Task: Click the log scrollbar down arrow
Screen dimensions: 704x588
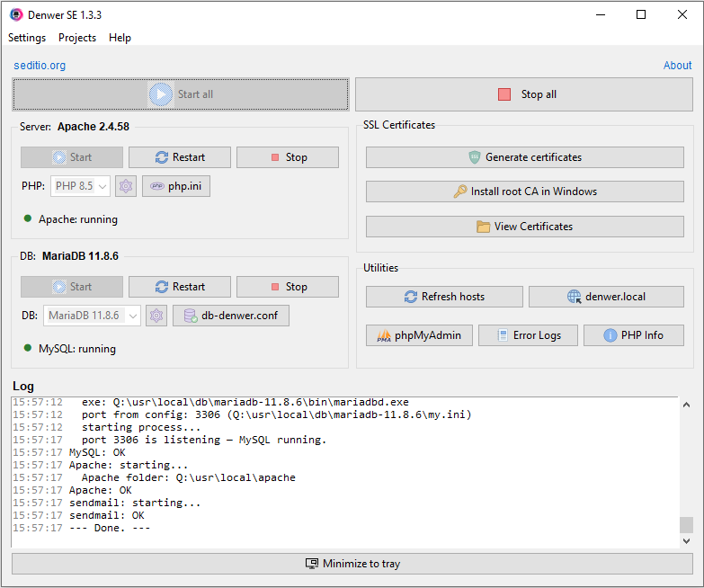Action: pos(687,541)
